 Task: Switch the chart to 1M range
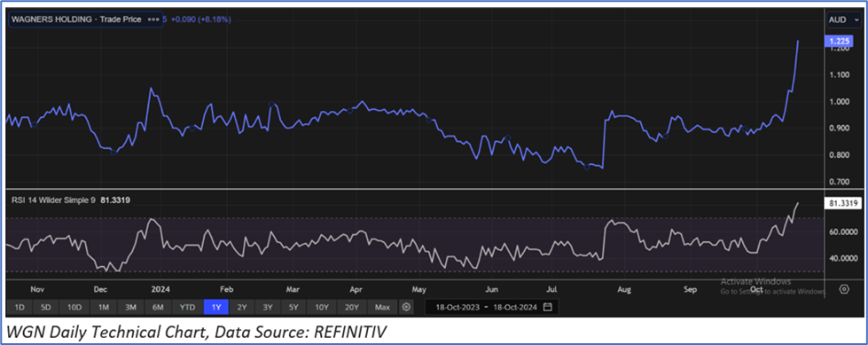click(104, 307)
